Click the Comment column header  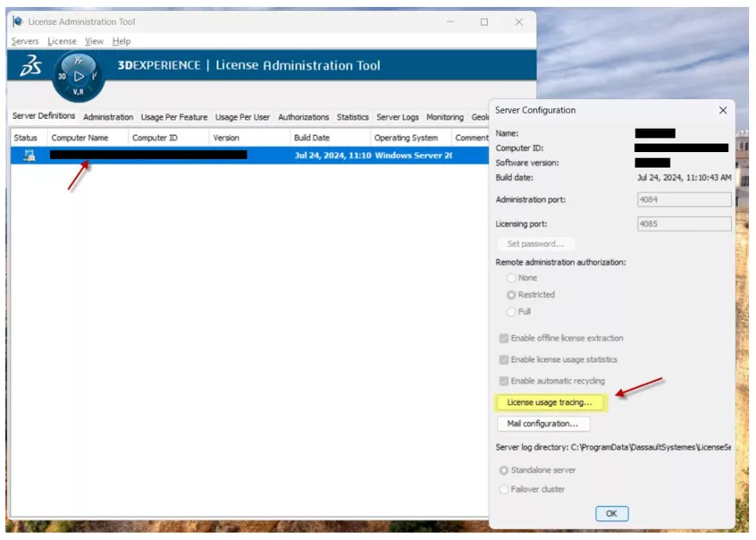pos(471,138)
